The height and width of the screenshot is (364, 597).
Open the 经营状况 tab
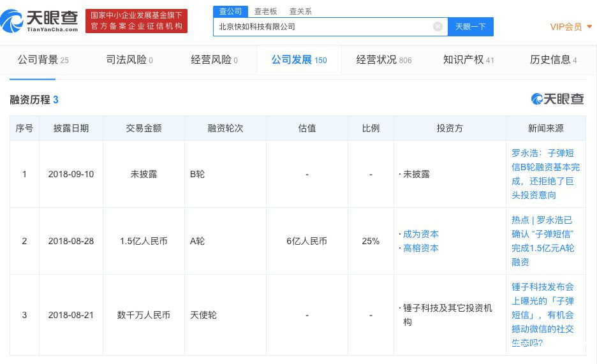(384, 60)
